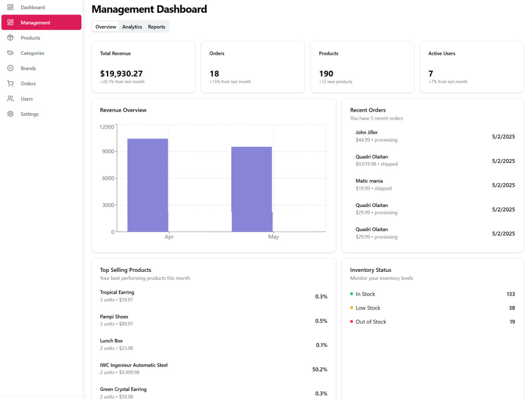
Task: Click the Settings gear icon
Action: click(11, 114)
